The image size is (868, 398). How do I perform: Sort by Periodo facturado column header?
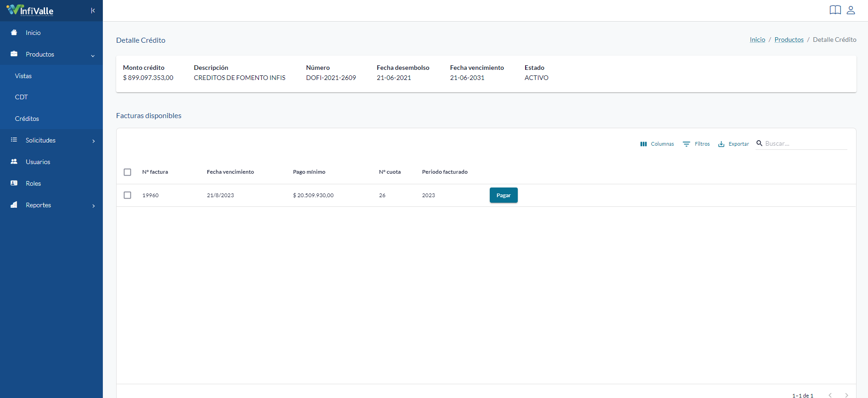445,172
